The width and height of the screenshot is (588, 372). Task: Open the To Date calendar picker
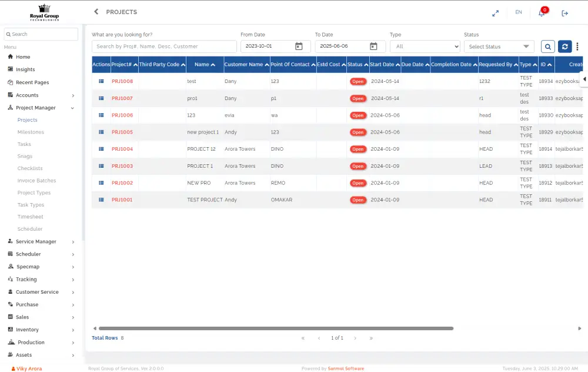click(373, 46)
